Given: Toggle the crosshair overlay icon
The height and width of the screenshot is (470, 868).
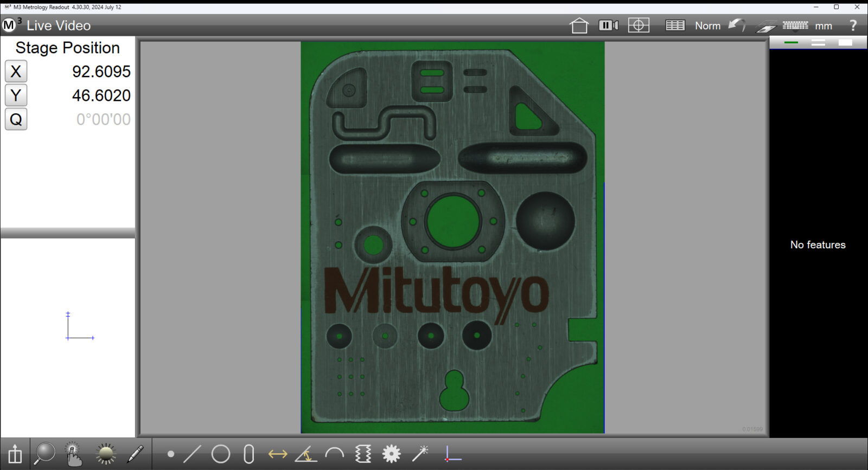Looking at the screenshot, I should 639,25.
